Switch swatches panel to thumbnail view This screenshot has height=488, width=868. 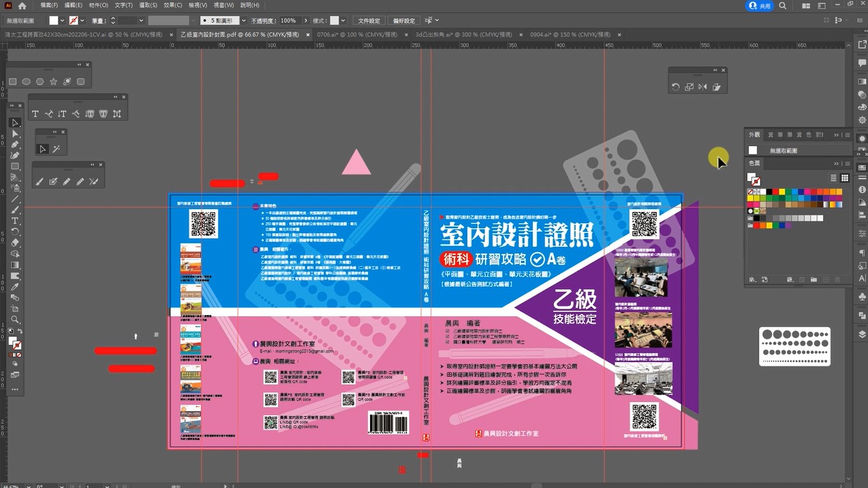coord(845,178)
